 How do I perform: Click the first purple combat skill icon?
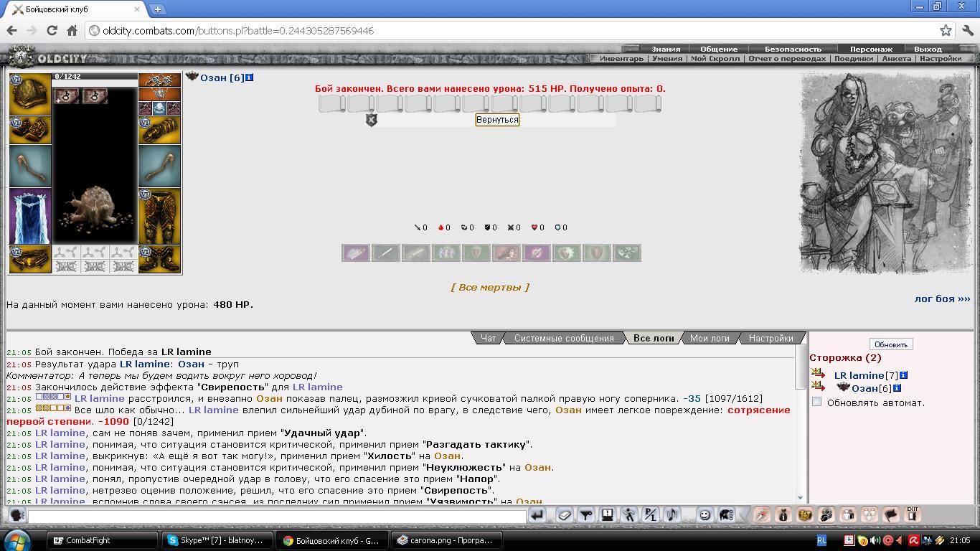[x=355, y=253]
